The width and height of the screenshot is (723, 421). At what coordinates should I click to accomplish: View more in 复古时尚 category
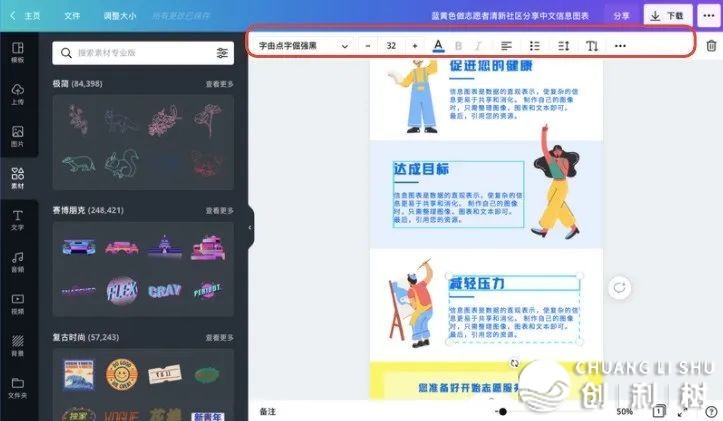(219, 338)
